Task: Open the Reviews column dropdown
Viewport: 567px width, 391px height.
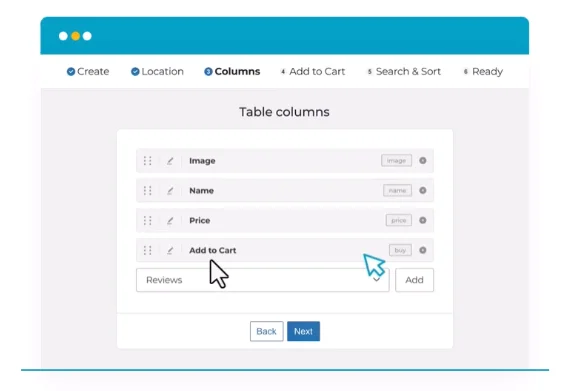Action: (x=263, y=280)
